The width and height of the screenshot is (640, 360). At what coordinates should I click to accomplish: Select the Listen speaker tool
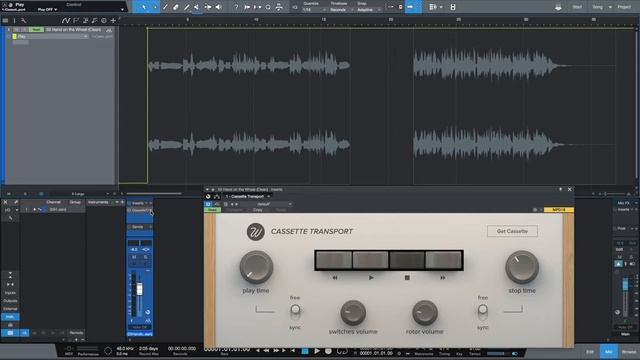point(219,7)
